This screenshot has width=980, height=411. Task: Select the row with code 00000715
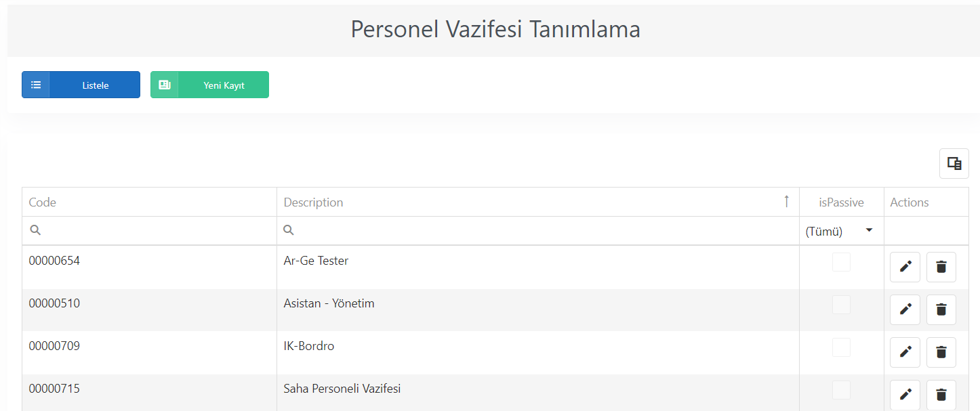coord(495,393)
